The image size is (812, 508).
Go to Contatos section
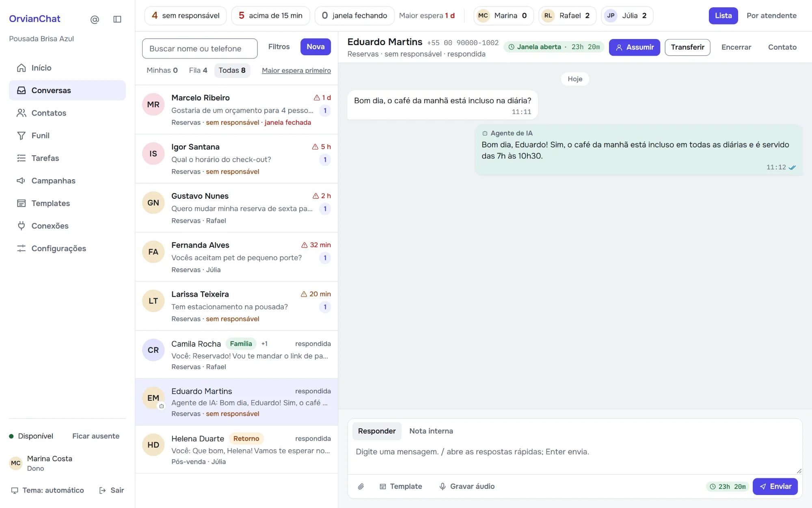(x=67, y=113)
